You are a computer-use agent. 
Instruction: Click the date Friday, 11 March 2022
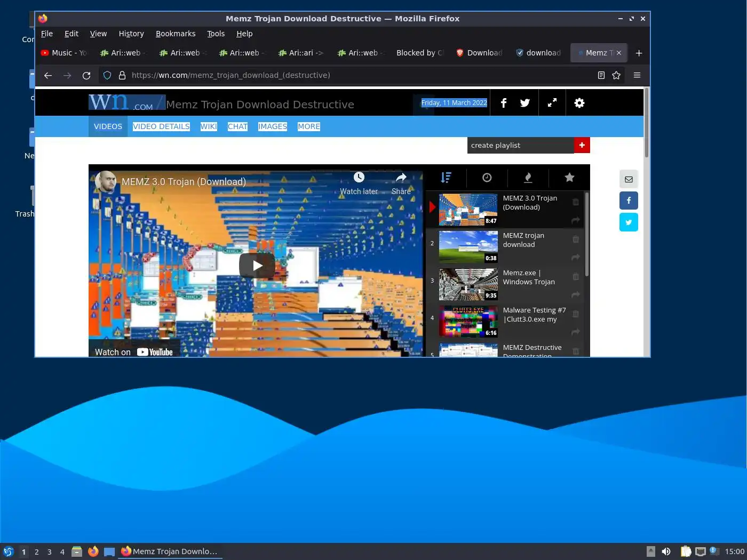click(454, 102)
